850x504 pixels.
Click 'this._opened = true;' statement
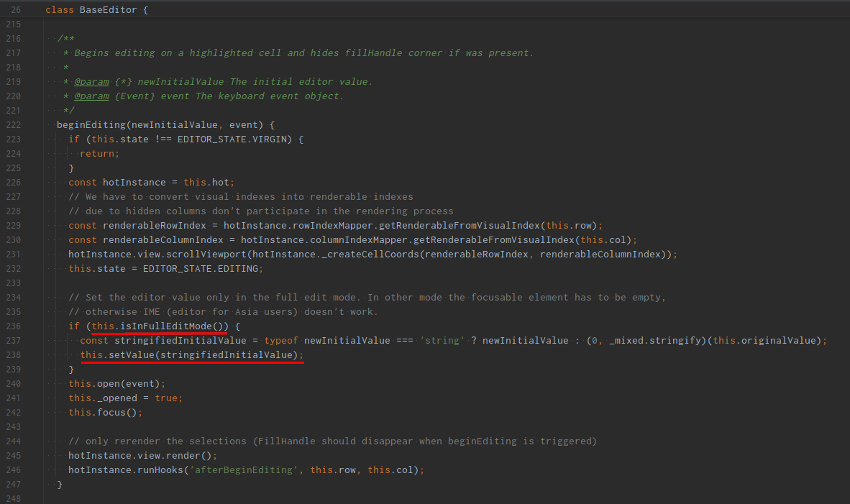[x=125, y=398]
